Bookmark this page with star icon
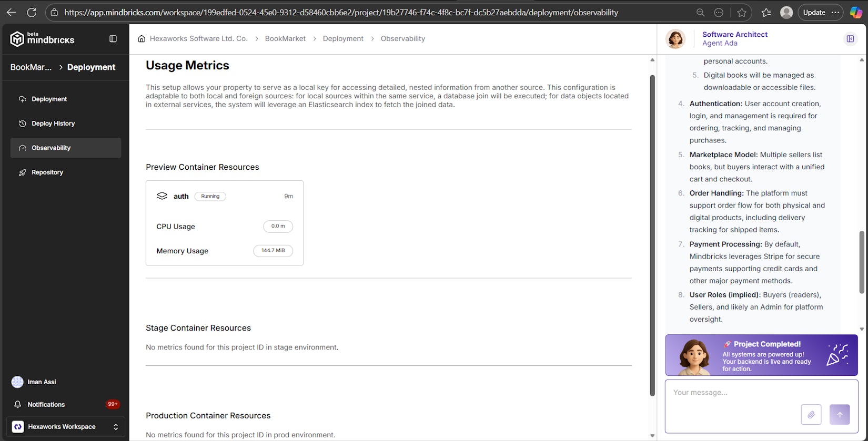Image resolution: width=868 pixels, height=441 pixels. [x=742, y=13]
